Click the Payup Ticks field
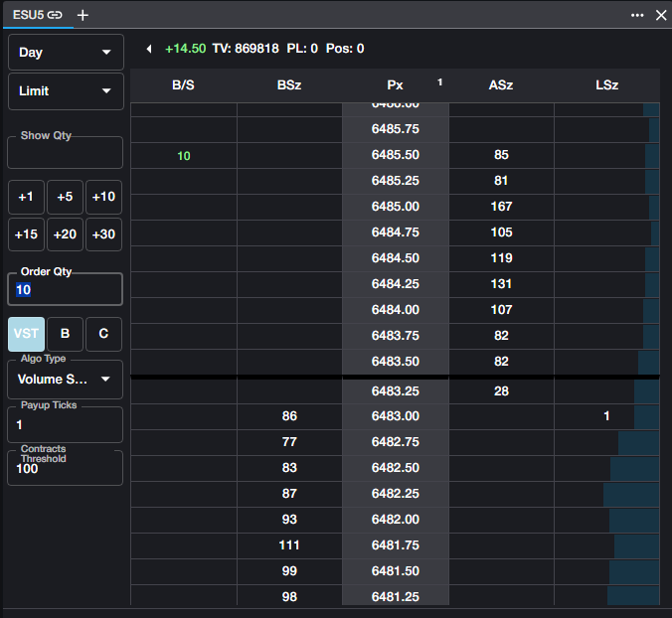Screen dimensions: 672x618 coord(66,424)
